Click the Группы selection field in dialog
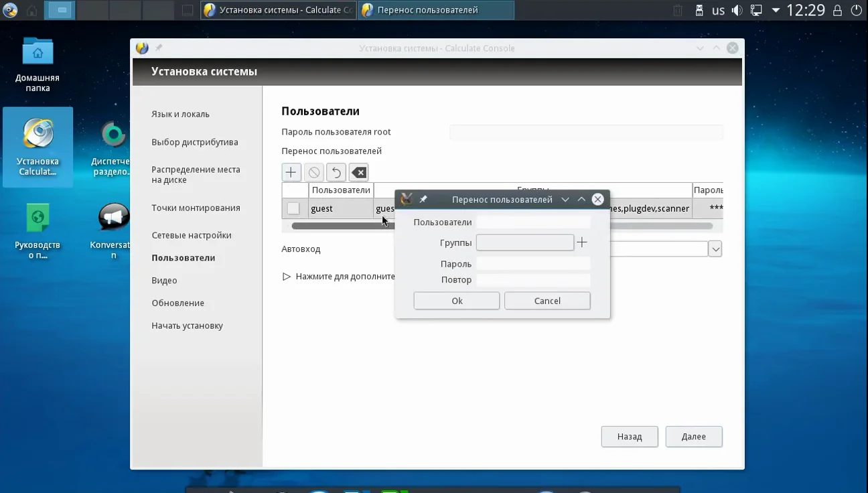The height and width of the screenshot is (493, 868). coord(525,242)
